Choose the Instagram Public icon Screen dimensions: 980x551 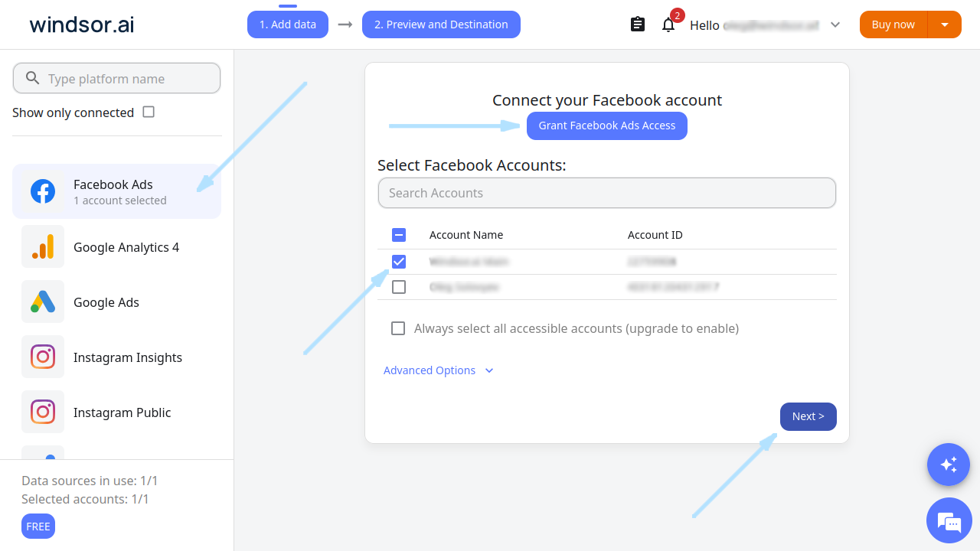point(43,412)
